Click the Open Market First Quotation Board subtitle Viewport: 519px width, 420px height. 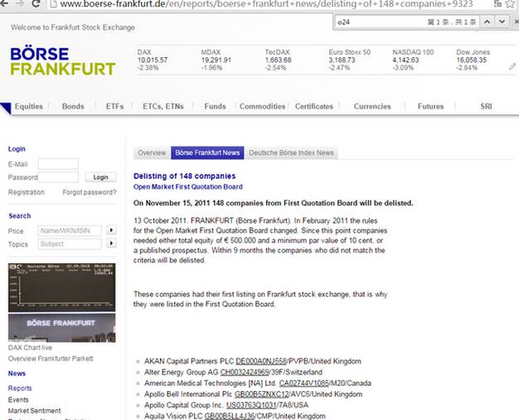(188, 187)
